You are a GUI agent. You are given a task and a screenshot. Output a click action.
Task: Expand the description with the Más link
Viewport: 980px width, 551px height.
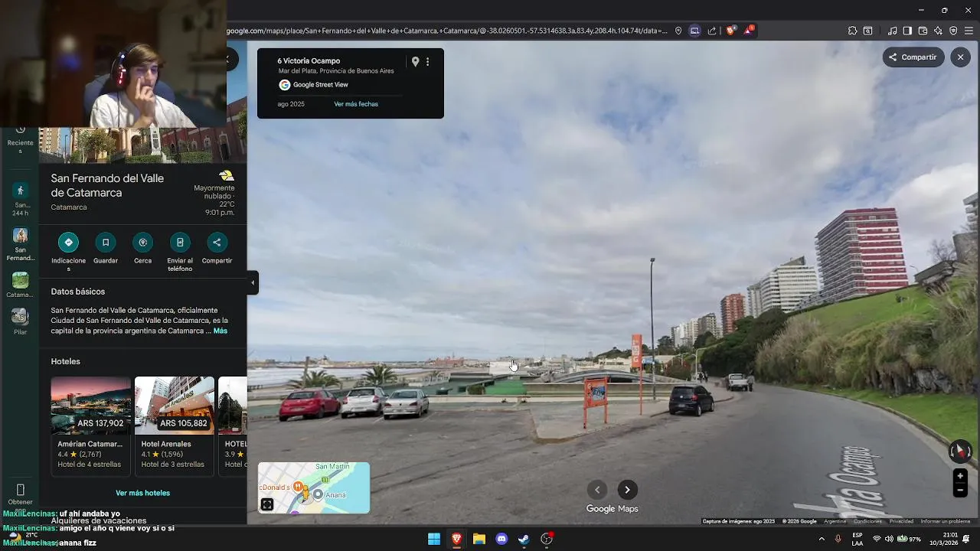click(x=220, y=331)
